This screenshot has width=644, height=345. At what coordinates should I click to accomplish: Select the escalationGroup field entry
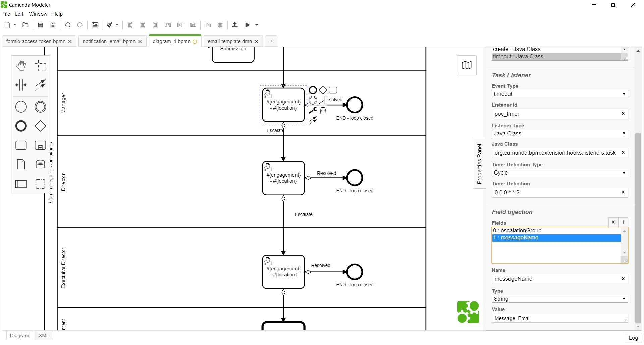tap(556, 231)
